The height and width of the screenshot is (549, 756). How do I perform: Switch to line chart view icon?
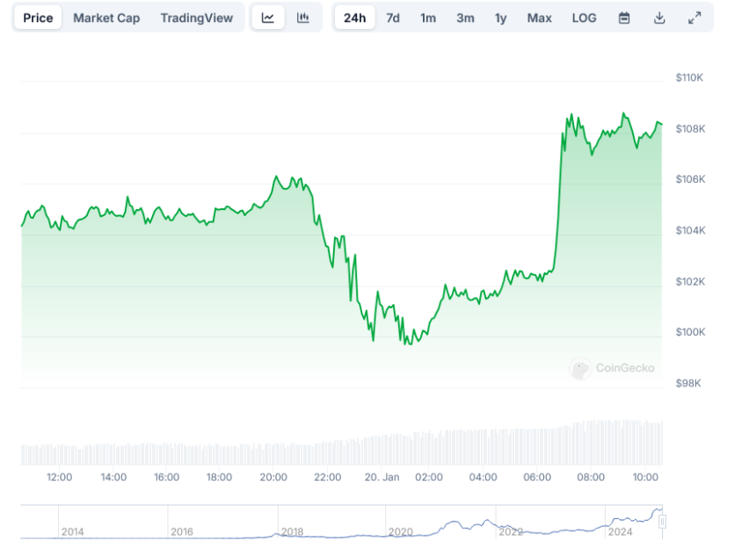click(x=268, y=18)
